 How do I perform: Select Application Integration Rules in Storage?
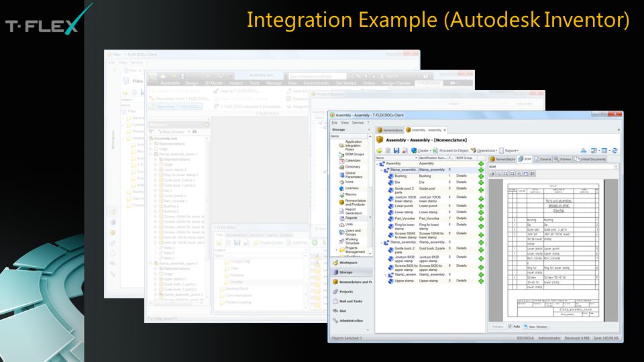point(350,145)
